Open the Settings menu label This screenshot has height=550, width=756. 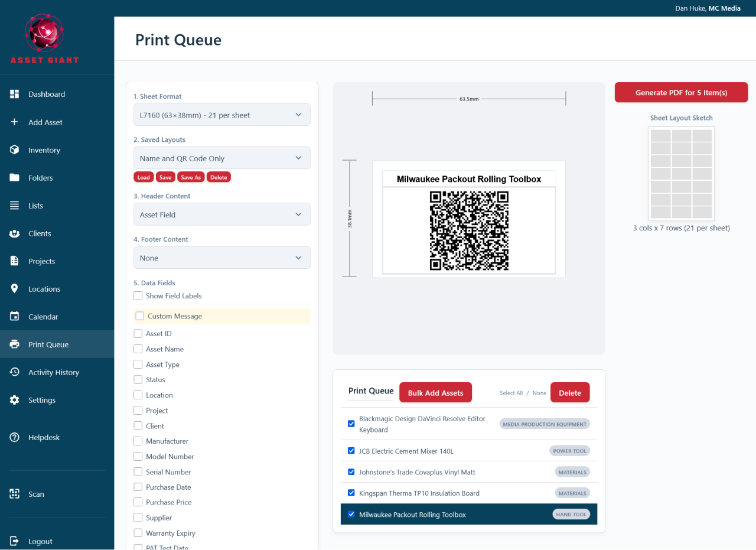pos(42,400)
